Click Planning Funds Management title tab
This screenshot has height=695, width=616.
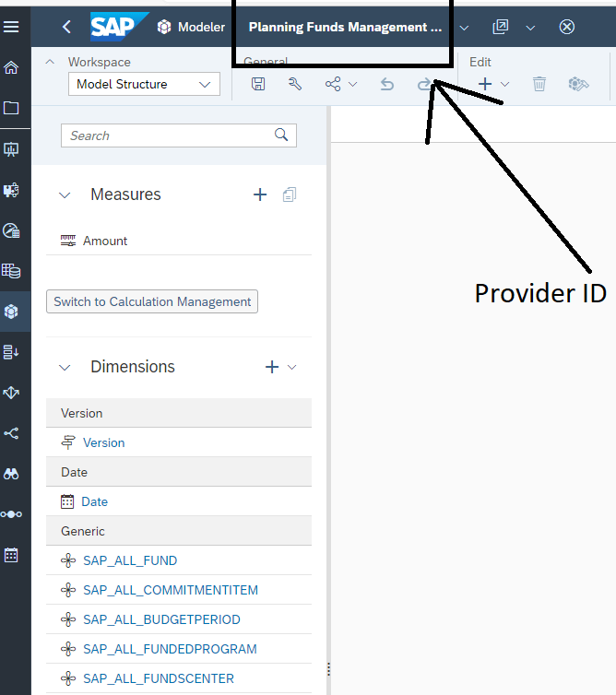(x=345, y=27)
